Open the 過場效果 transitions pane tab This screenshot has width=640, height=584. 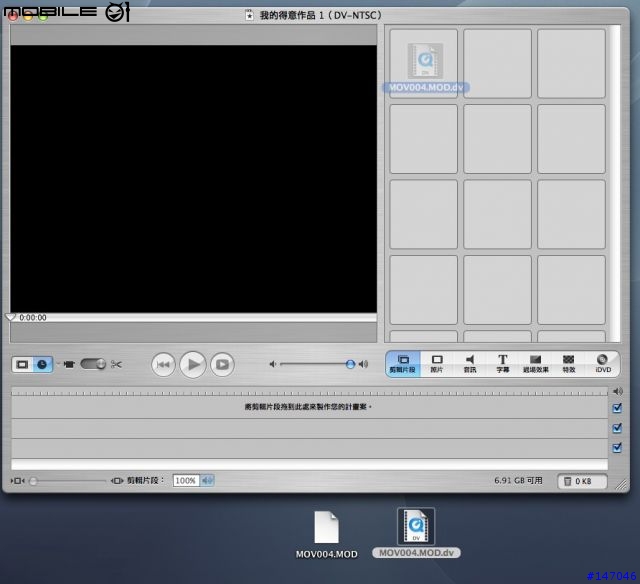[536, 364]
